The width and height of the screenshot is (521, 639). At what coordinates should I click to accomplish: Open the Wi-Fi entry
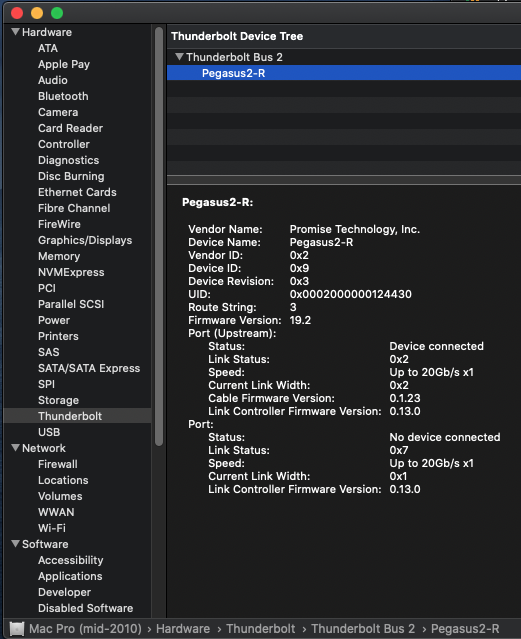51,528
